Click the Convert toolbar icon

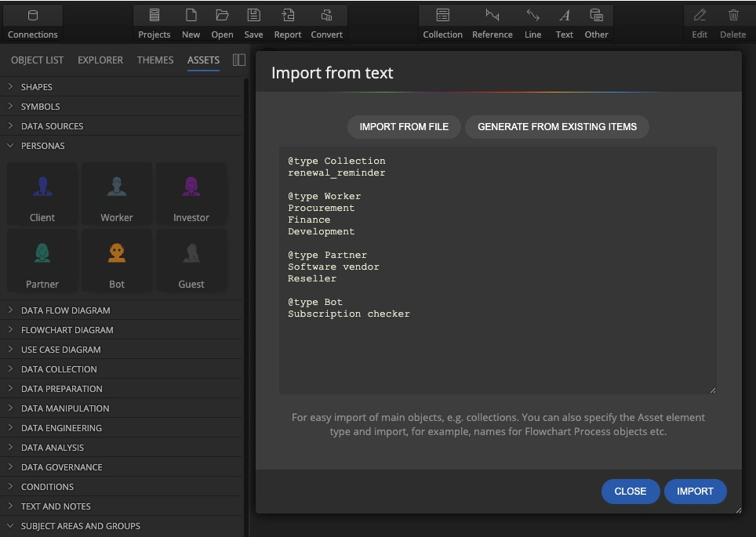coord(326,16)
